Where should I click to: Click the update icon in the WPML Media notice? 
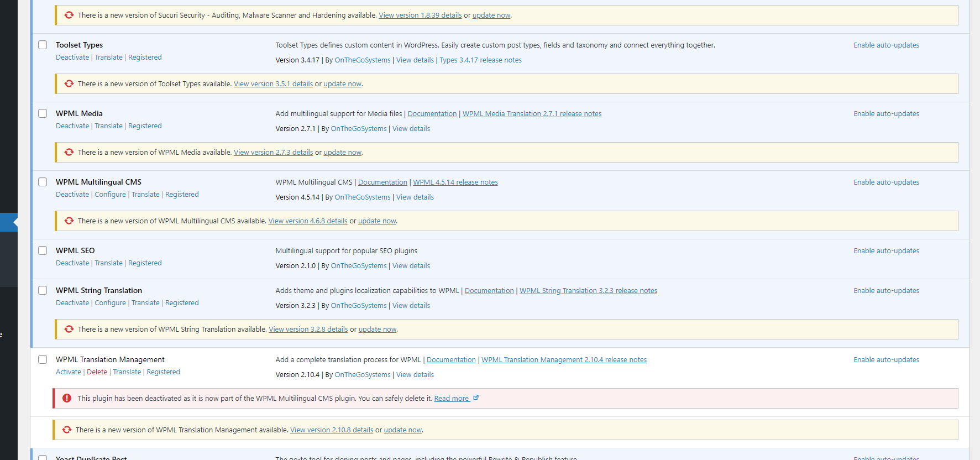(x=69, y=152)
